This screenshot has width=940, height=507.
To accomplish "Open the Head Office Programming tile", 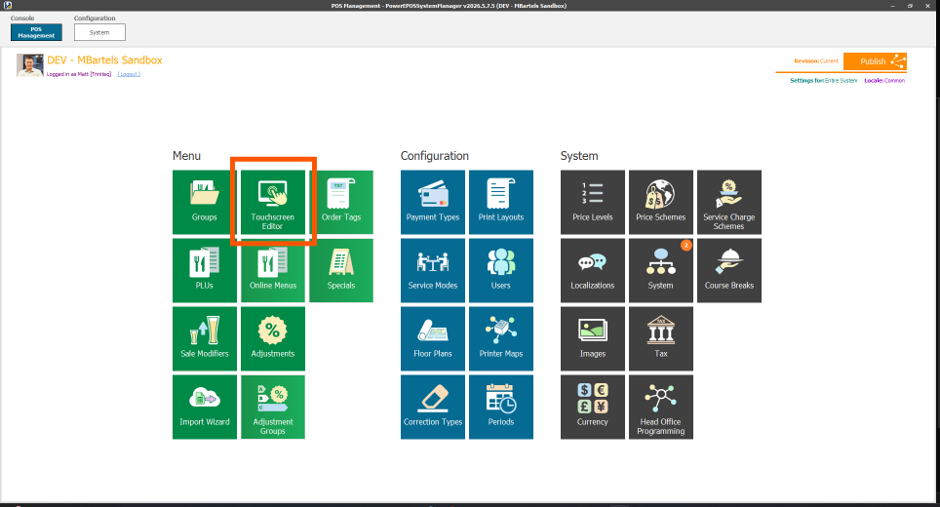I will 661,407.
